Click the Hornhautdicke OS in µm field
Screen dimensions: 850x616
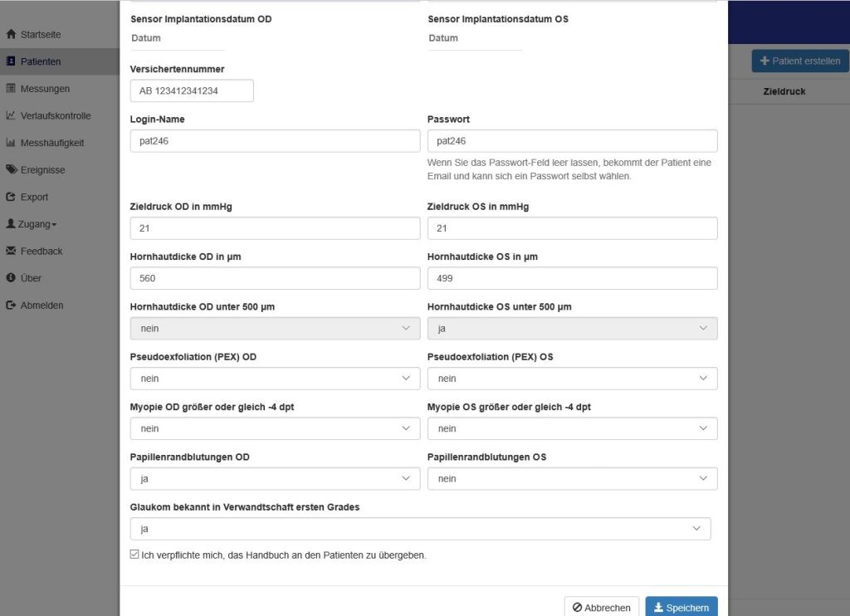(x=572, y=278)
